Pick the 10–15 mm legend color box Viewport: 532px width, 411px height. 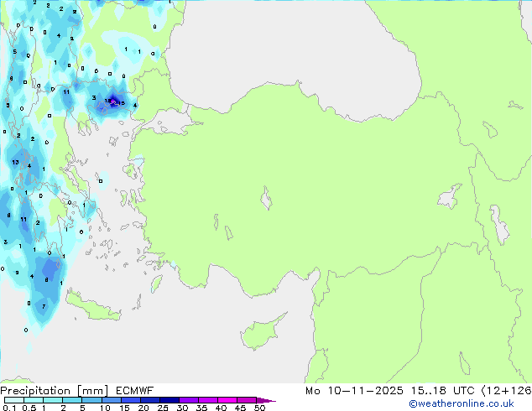(111, 400)
